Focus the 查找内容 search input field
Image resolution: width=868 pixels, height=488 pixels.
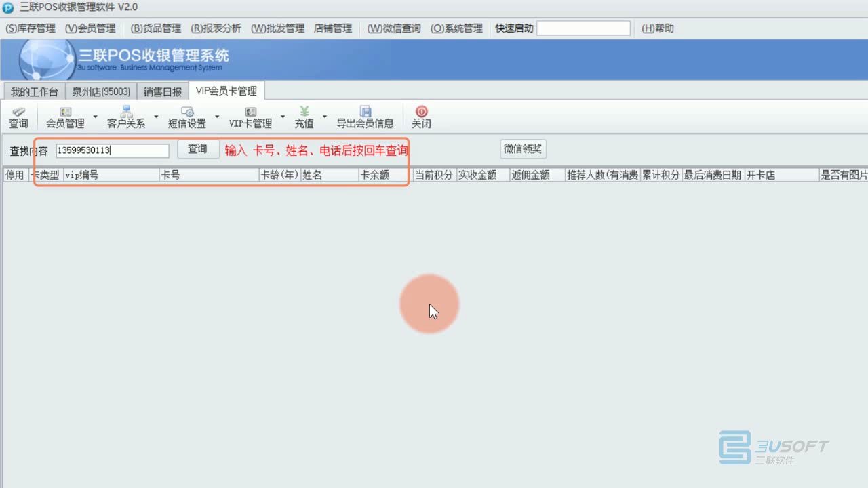tap(112, 150)
